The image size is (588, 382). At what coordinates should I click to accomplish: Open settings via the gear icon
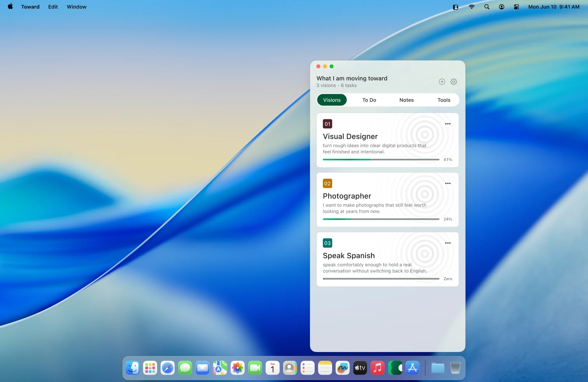point(453,82)
